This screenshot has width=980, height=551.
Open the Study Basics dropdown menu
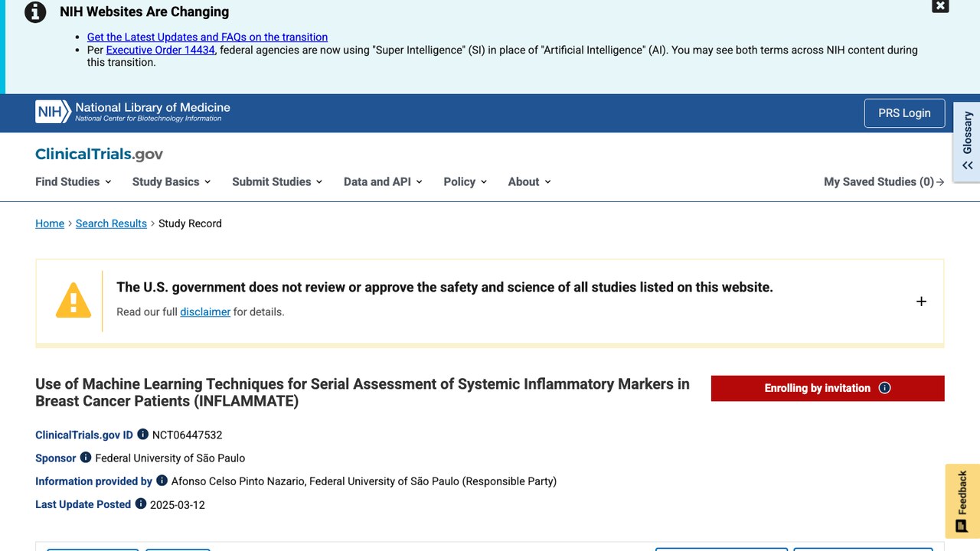(171, 181)
